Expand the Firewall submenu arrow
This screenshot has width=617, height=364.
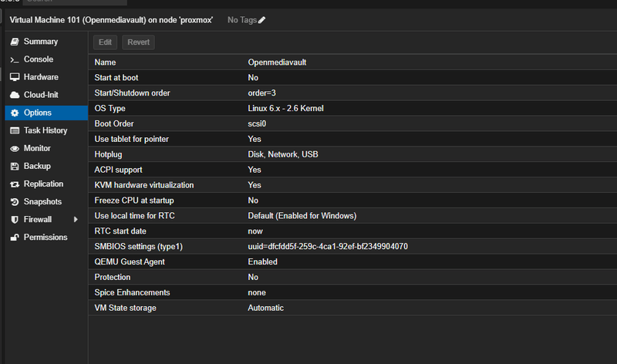[76, 219]
